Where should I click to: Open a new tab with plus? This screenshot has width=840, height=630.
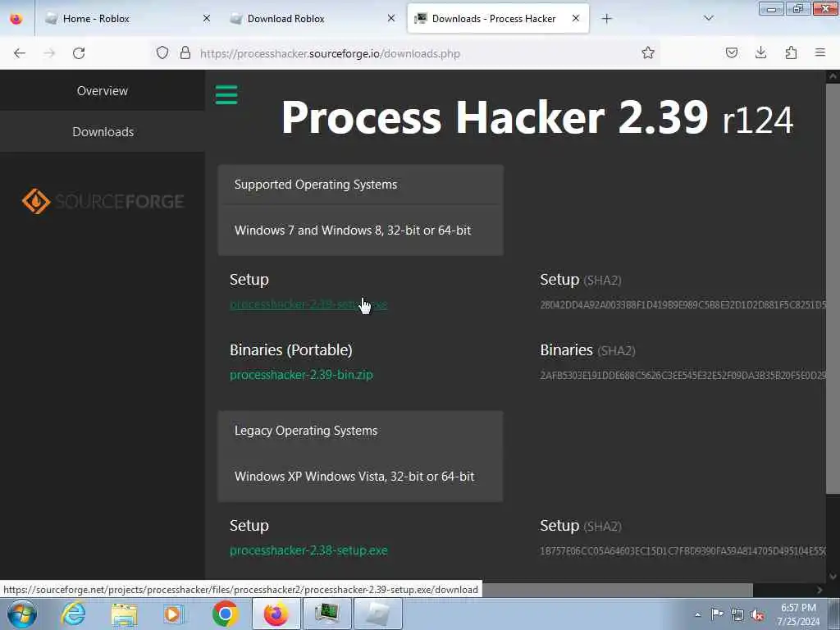tap(606, 19)
